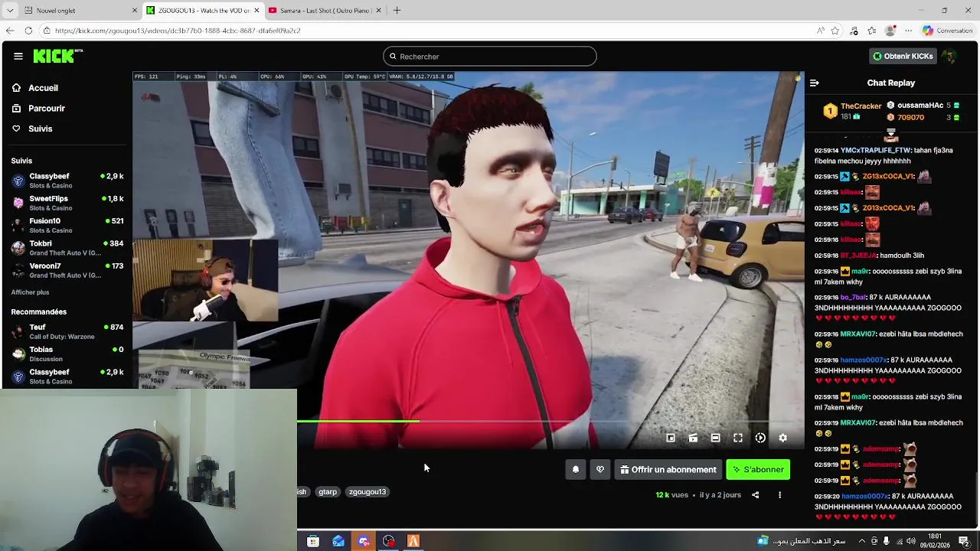Open Fusion10 channel in followed list
The image size is (980, 551).
coord(67,225)
